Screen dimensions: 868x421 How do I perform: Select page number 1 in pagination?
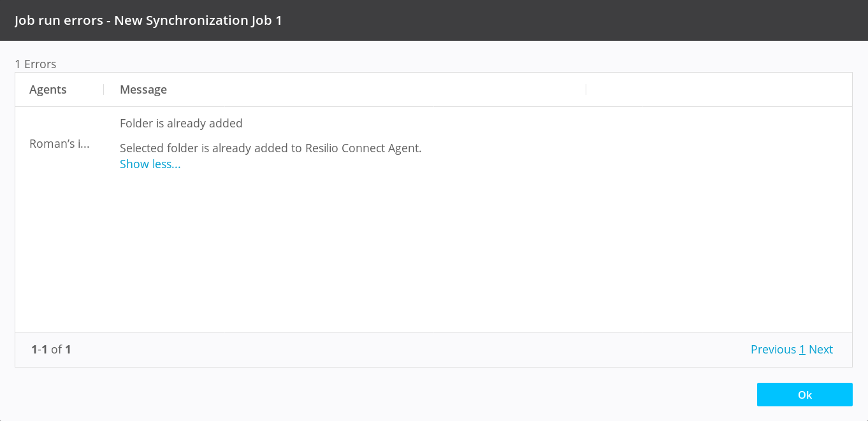tap(802, 350)
